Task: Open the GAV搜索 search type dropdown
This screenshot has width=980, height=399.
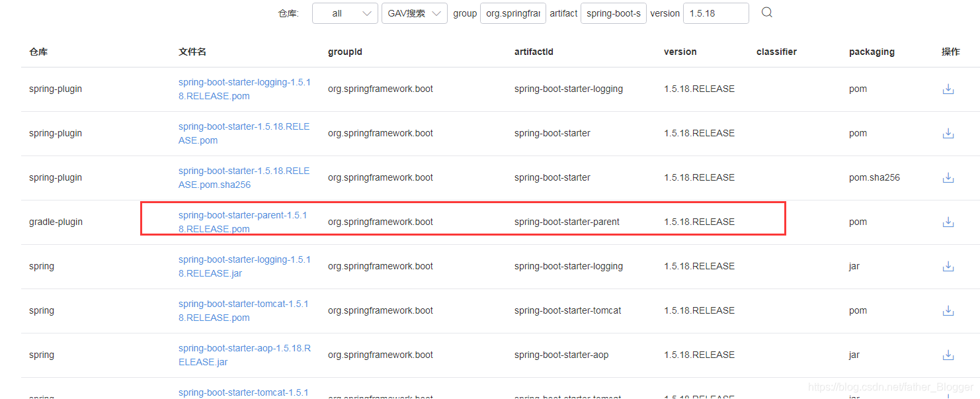Action: 415,13
